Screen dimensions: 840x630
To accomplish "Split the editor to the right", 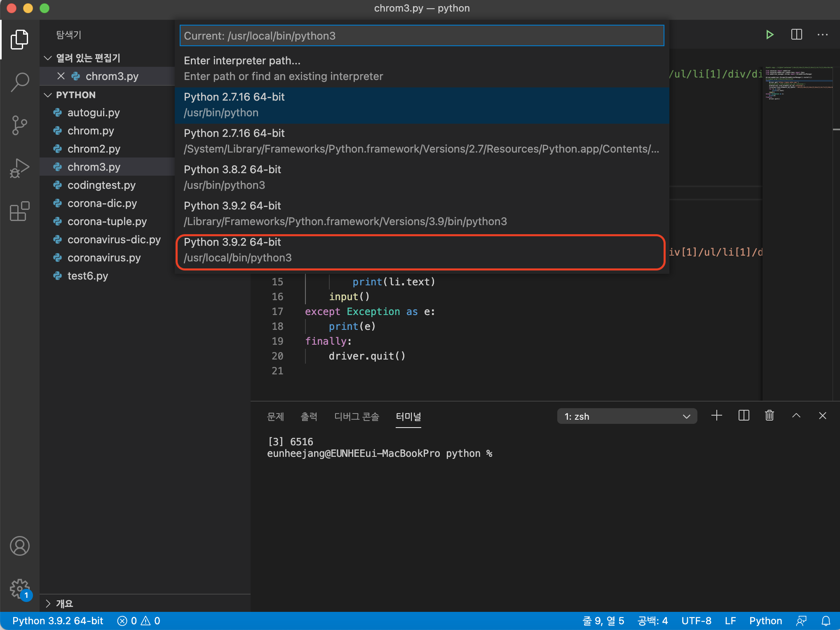I will 796,35.
